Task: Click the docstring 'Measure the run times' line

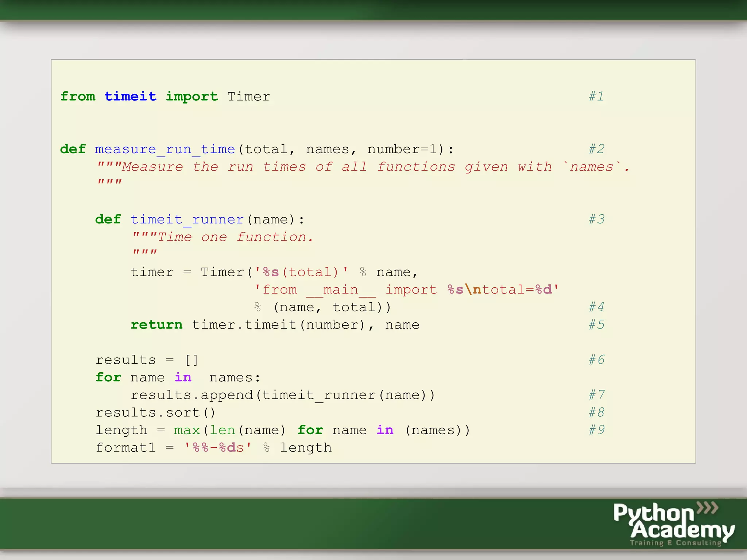Action: [363, 167]
